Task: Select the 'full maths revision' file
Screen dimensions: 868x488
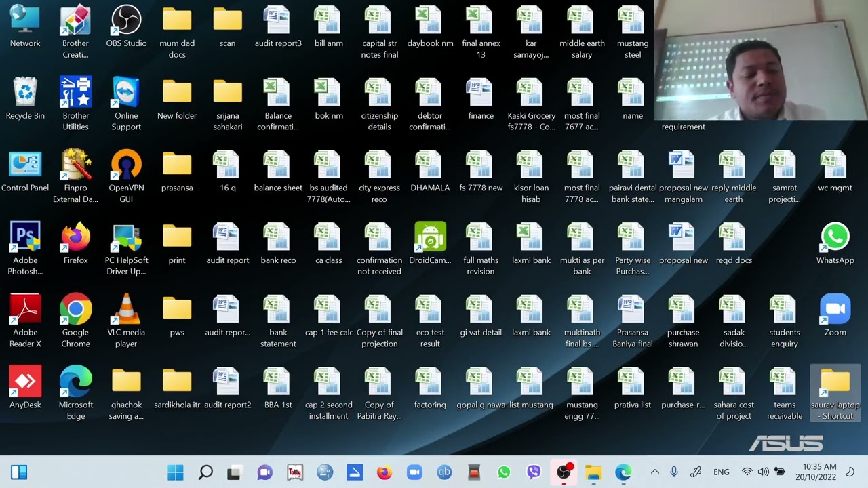Action: pyautogui.click(x=481, y=249)
